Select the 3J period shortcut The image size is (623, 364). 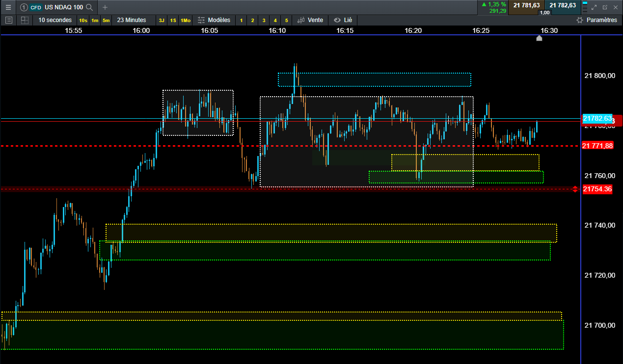(162, 21)
